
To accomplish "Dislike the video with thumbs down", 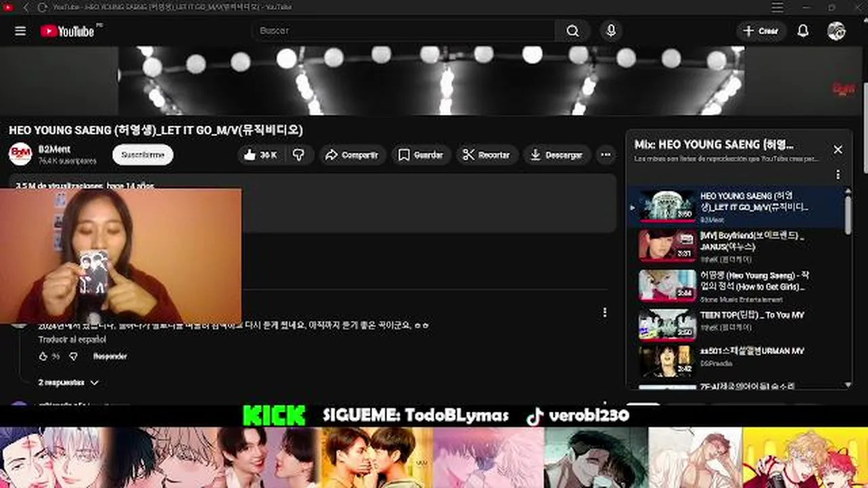I will (x=298, y=155).
